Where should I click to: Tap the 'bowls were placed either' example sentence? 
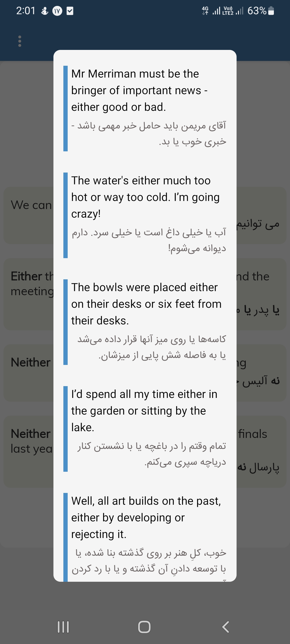(x=147, y=304)
